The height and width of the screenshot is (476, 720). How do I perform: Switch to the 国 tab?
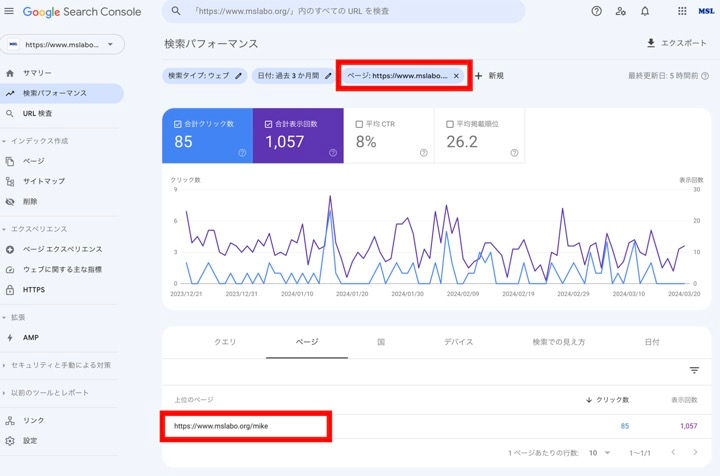(381, 342)
